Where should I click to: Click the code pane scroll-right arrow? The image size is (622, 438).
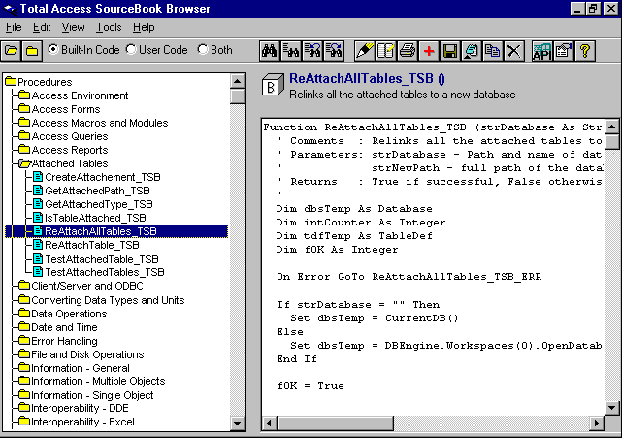point(597,423)
